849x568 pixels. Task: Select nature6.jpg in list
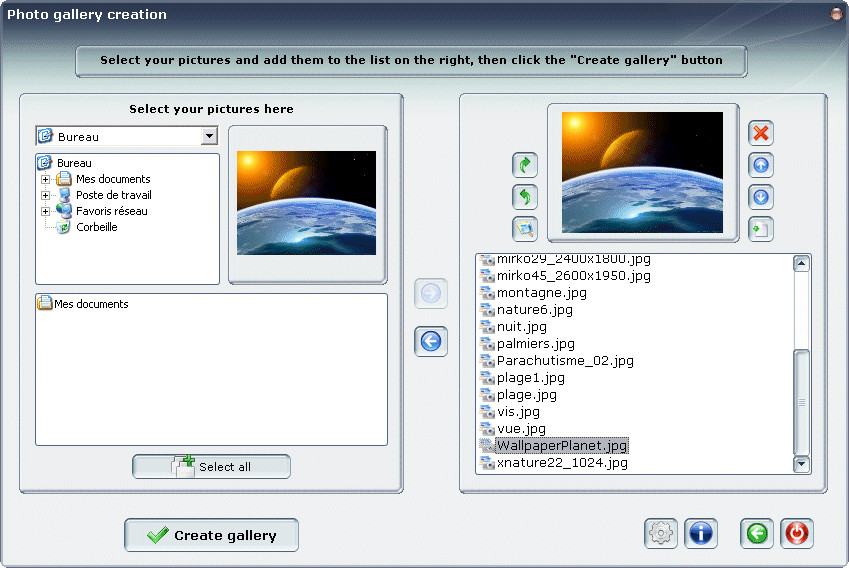[534, 310]
